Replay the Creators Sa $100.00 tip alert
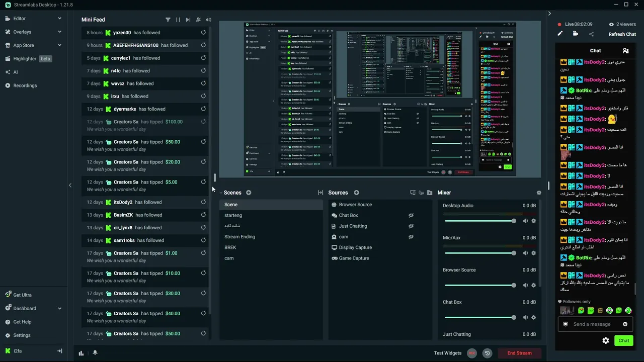 [x=203, y=121]
